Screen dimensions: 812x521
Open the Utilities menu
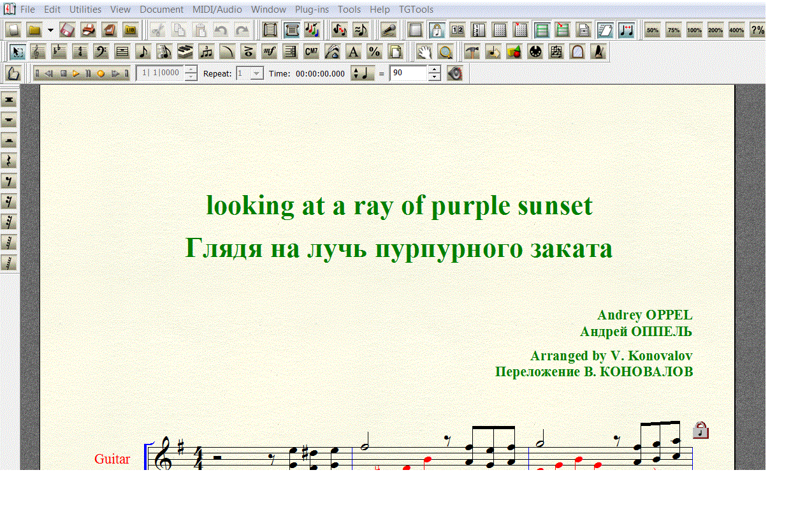coord(85,10)
